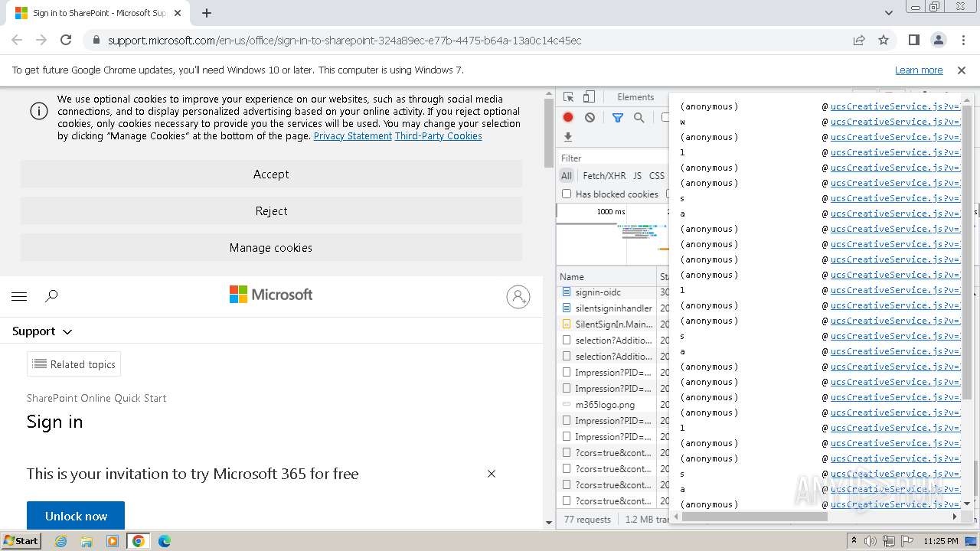Click the taskbar clock showing 11:25 PM
Viewport: 980px width, 551px height.
coord(940,540)
